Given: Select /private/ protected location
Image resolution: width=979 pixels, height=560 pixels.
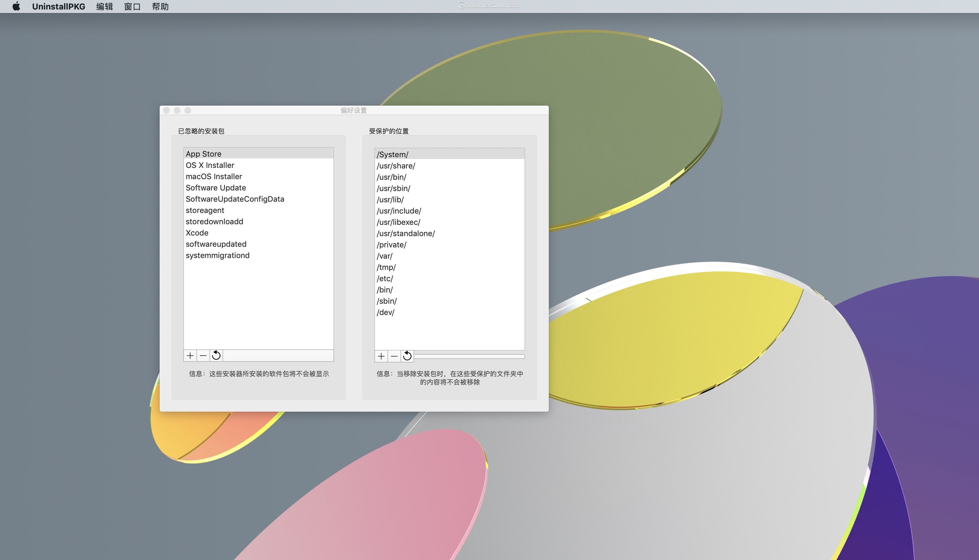Looking at the screenshot, I should coord(450,245).
